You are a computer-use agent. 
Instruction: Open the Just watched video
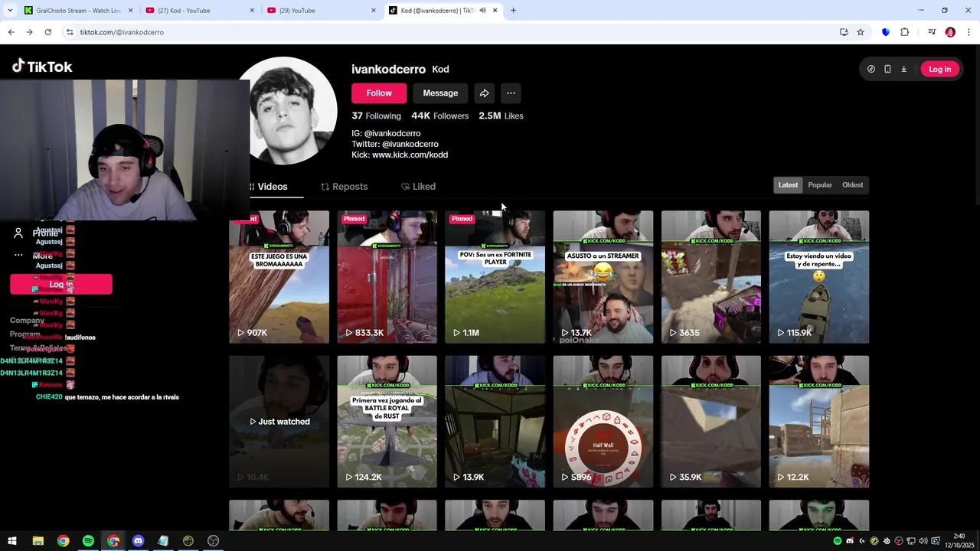click(279, 422)
